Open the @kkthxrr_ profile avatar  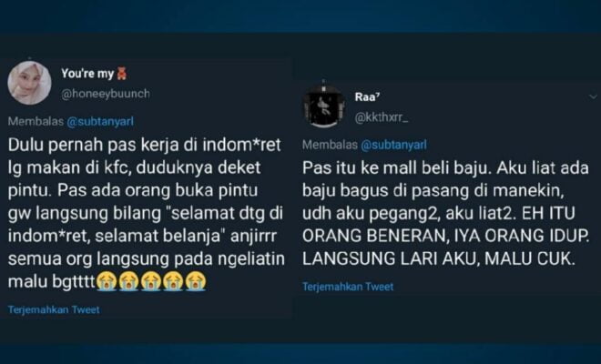324,106
